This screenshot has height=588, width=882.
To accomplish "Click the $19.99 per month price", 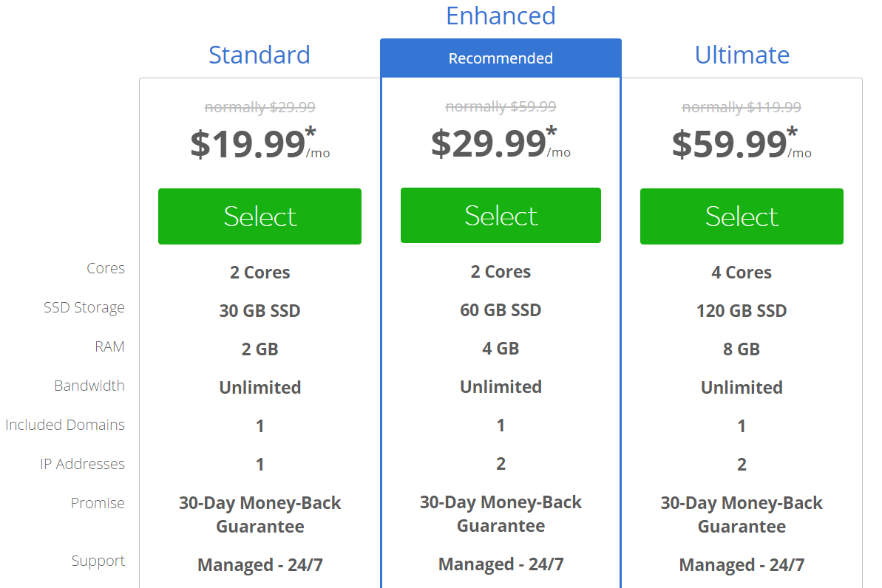I will pos(260,144).
